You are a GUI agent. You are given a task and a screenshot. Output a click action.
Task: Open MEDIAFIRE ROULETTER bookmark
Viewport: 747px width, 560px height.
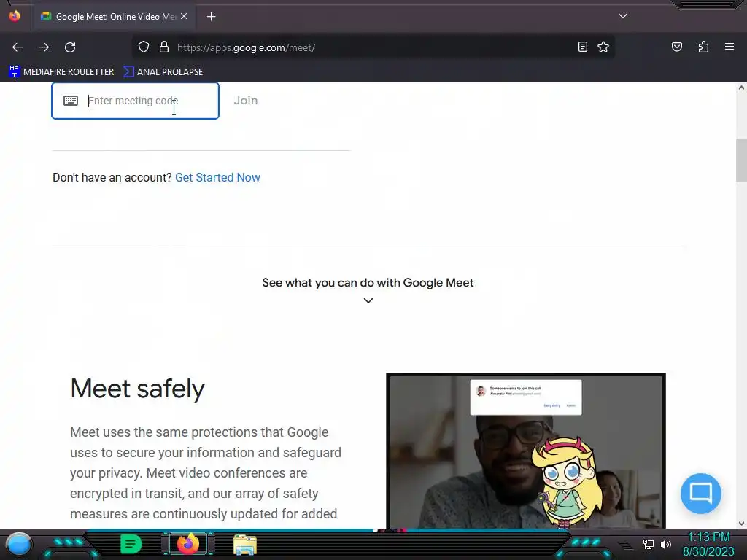tap(61, 72)
